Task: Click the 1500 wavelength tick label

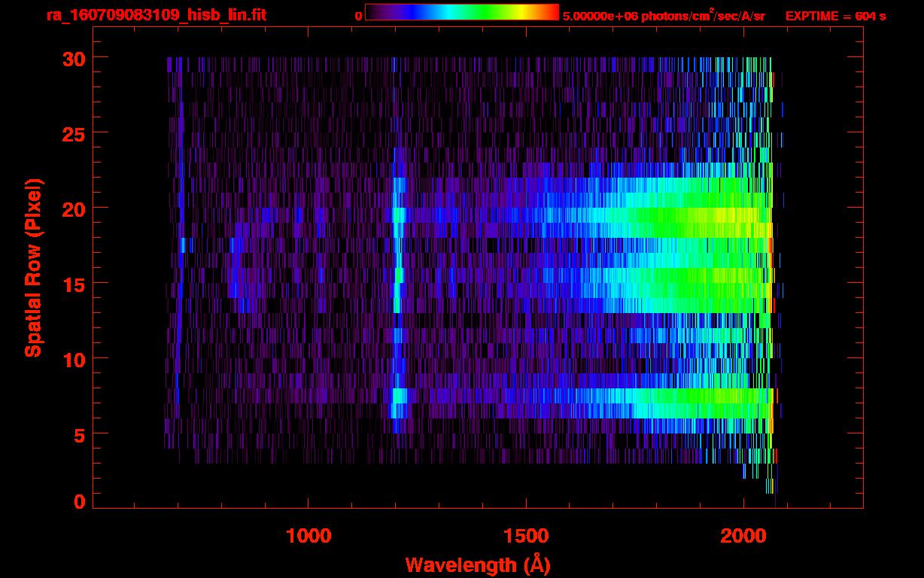Action: coord(526,535)
